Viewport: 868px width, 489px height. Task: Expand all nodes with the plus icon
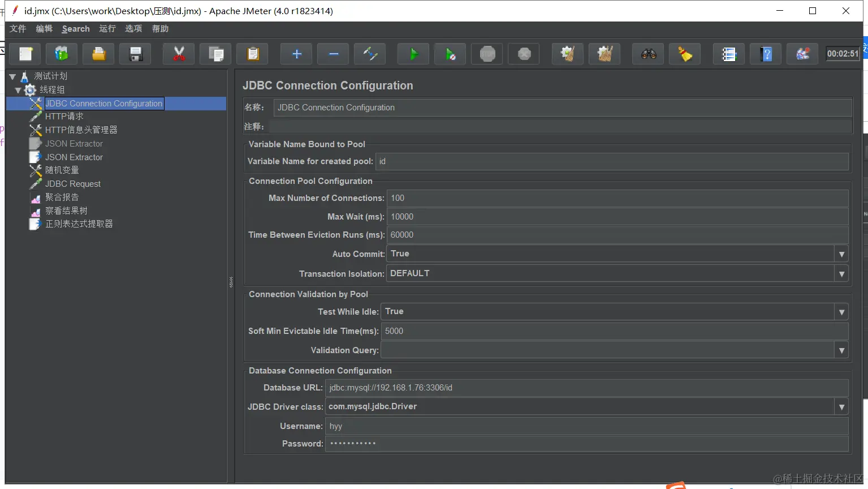pyautogui.click(x=296, y=54)
